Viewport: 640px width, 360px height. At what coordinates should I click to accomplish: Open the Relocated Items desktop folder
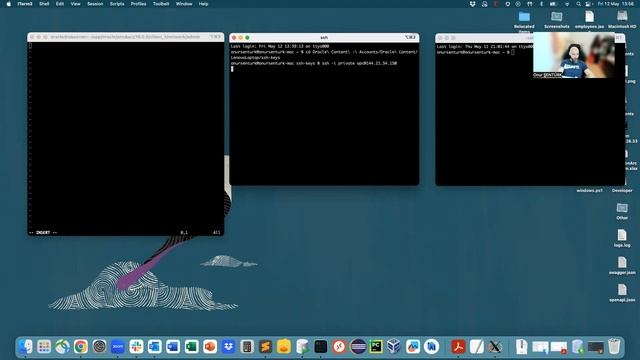tap(524, 17)
